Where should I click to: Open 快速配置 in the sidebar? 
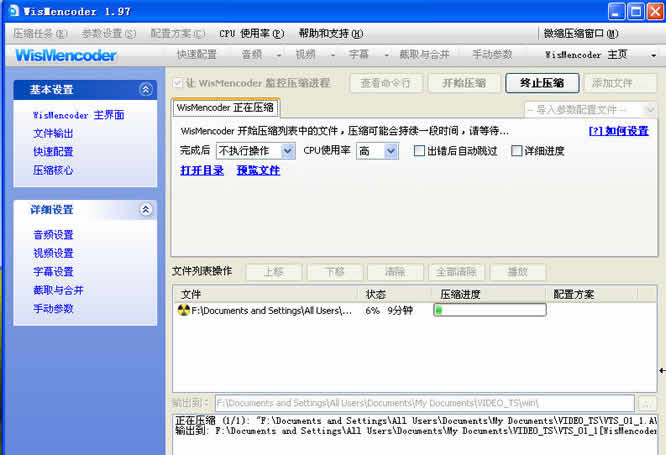pos(53,152)
